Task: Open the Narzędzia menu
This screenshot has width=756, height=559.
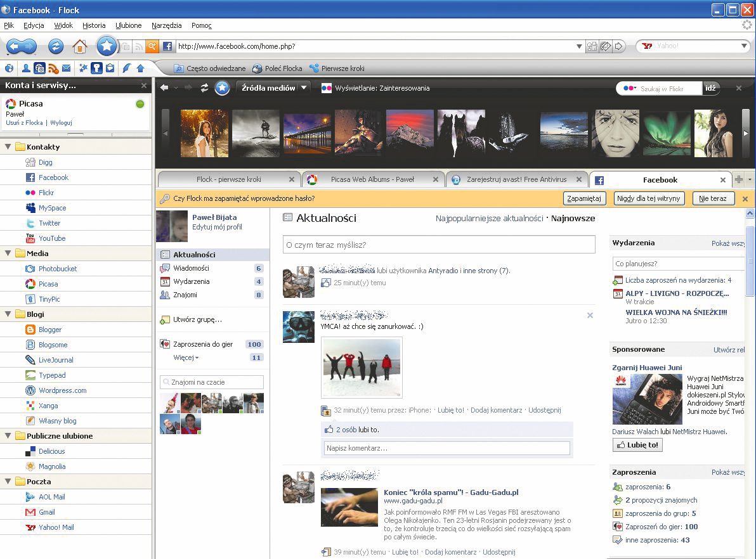Action: (166, 25)
